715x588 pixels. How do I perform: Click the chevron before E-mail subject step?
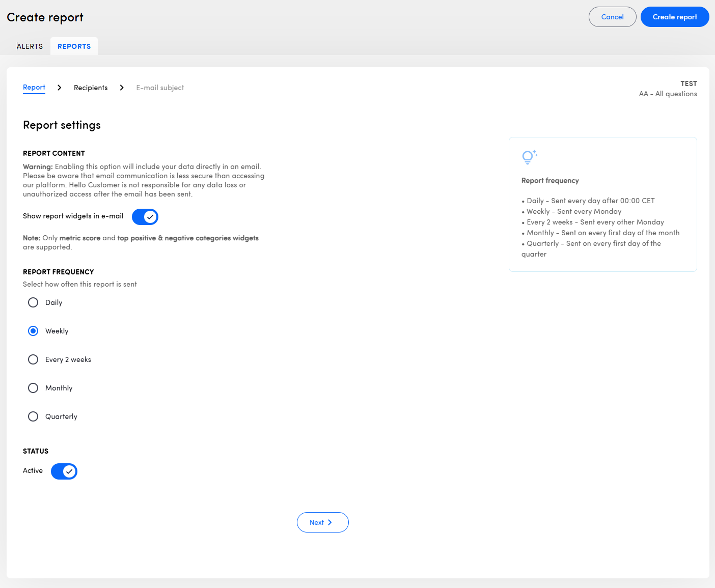(x=122, y=88)
